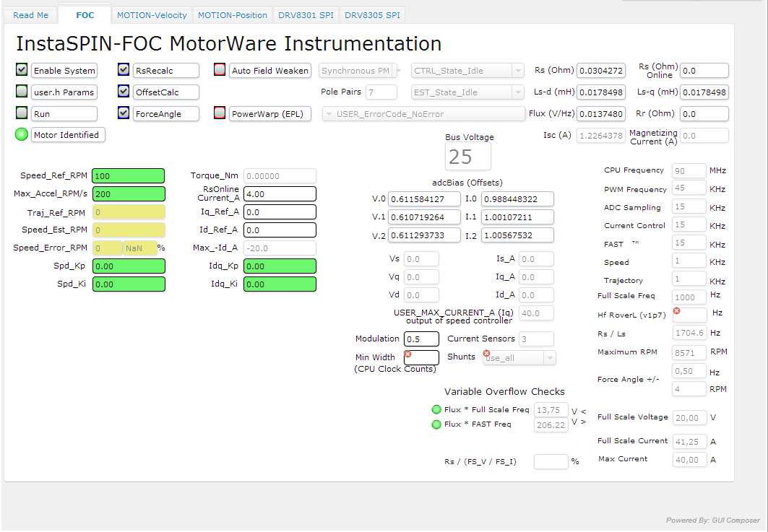Click the user.h Params label button
The width and height of the screenshot is (768, 532).
tap(64, 92)
